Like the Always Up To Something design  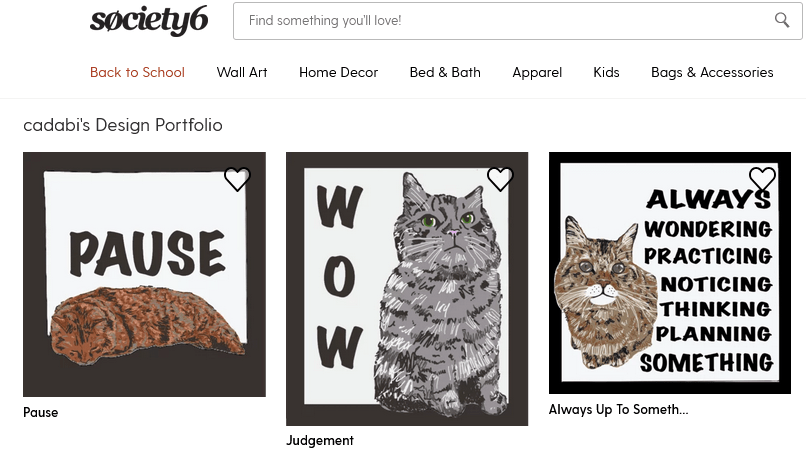(762, 179)
